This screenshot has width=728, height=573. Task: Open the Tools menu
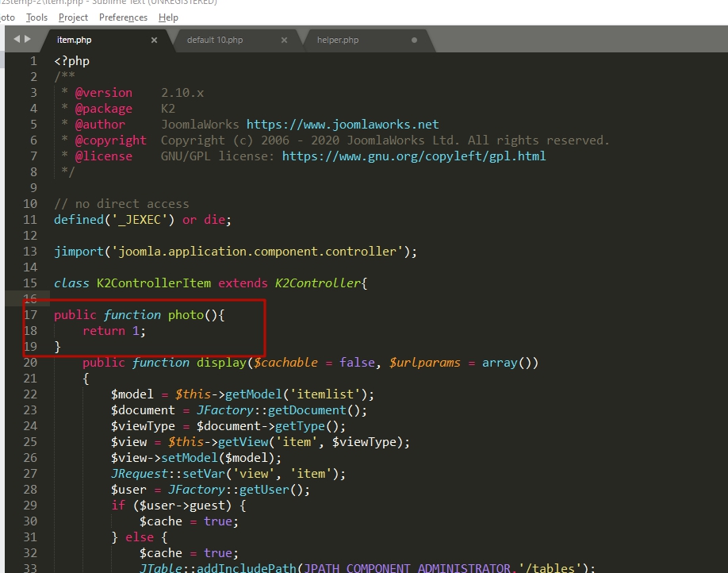(x=36, y=17)
